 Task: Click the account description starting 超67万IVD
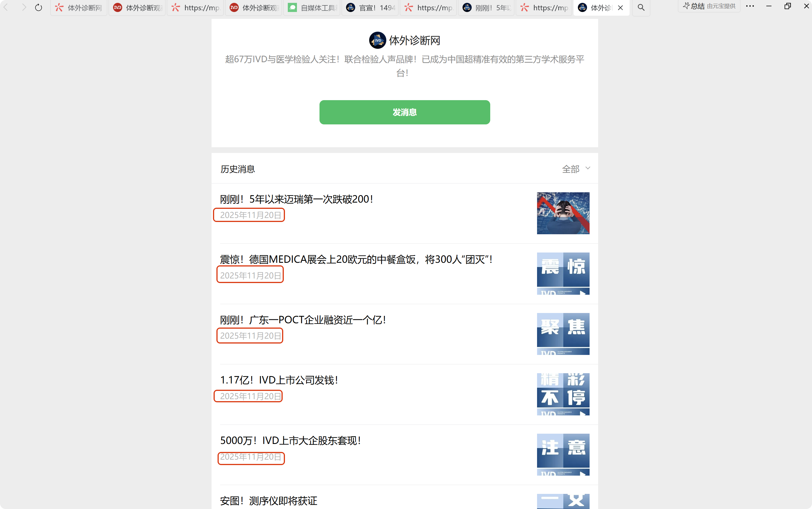pos(405,66)
